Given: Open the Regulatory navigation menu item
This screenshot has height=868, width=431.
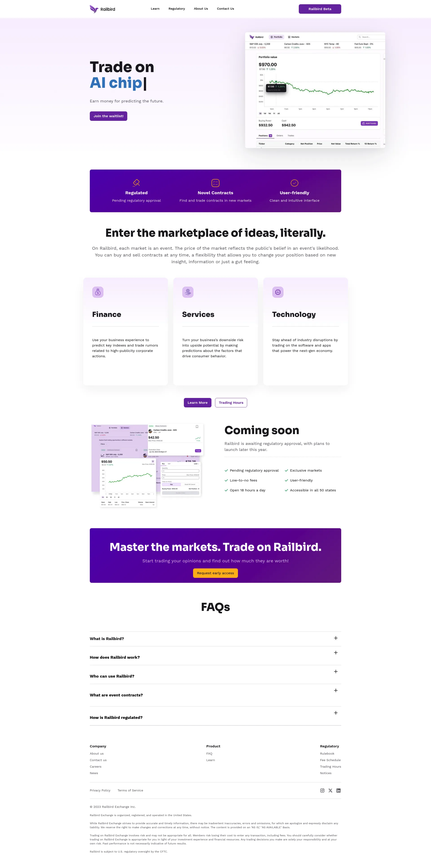Looking at the screenshot, I should pos(176,8).
